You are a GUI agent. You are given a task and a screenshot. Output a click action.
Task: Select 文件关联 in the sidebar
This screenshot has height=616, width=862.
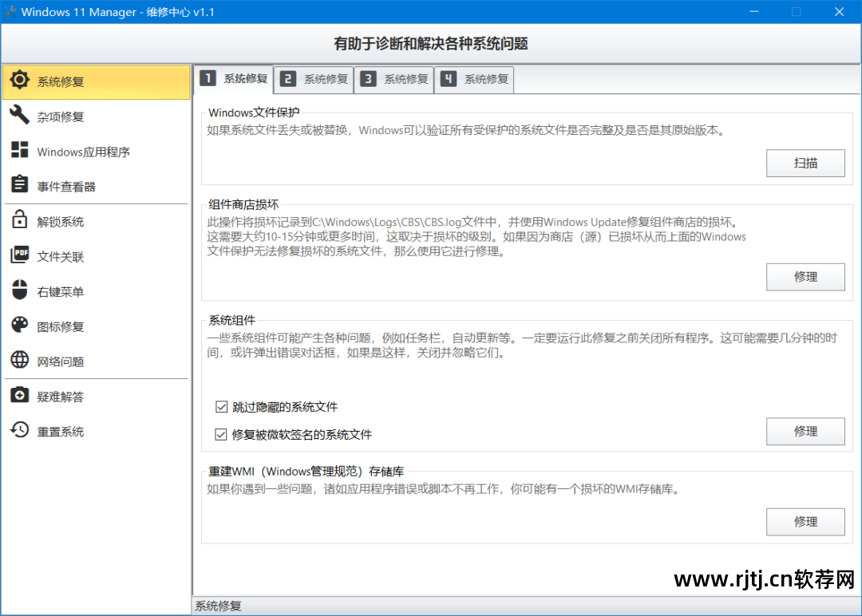click(97, 257)
